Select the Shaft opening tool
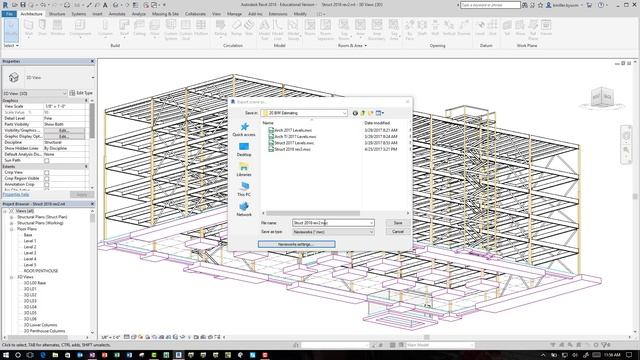 click(x=422, y=28)
